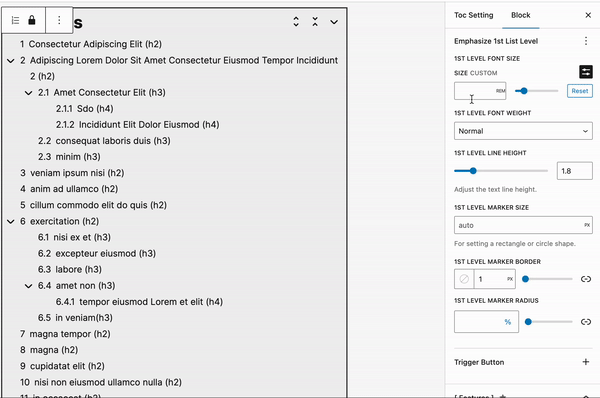Adjust the marker radius slider
The height and width of the screenshot is (398, 600).
click(549, 322)
